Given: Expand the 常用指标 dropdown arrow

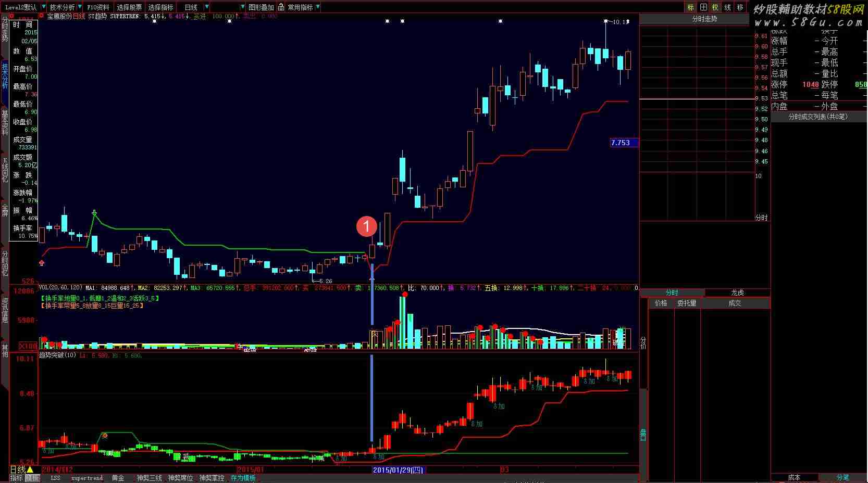Looking at the screenshot, I should pyautogui.click(x=318, y=7).
